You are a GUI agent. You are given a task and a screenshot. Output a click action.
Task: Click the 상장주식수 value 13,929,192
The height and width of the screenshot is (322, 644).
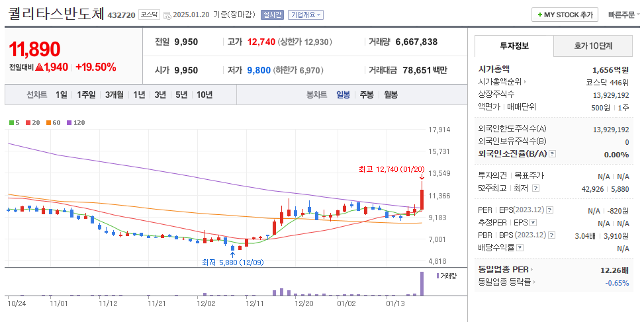point(611,95)
